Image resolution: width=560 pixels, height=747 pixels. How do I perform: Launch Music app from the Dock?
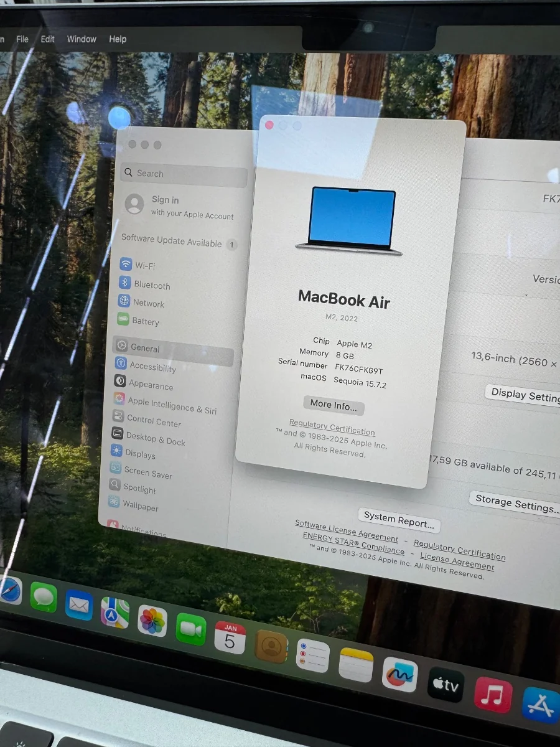[x=493, y=695]
